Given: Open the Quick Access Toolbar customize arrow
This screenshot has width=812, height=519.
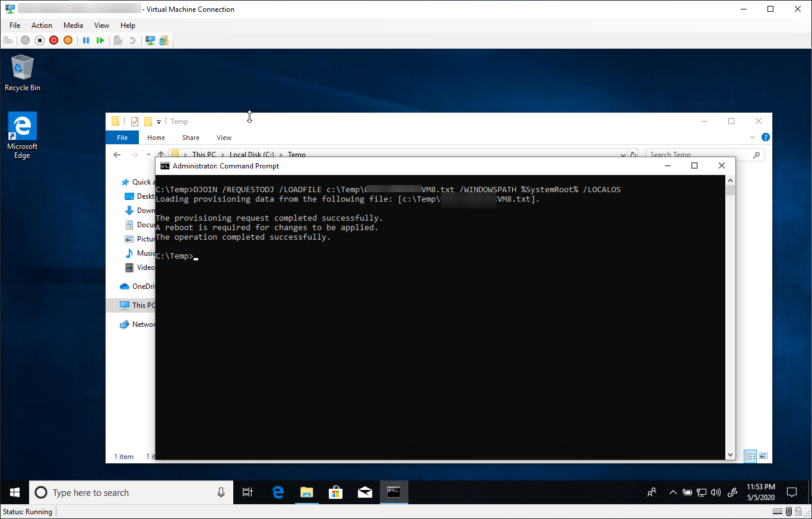Looking at the screenshot, I should [159, 122].
